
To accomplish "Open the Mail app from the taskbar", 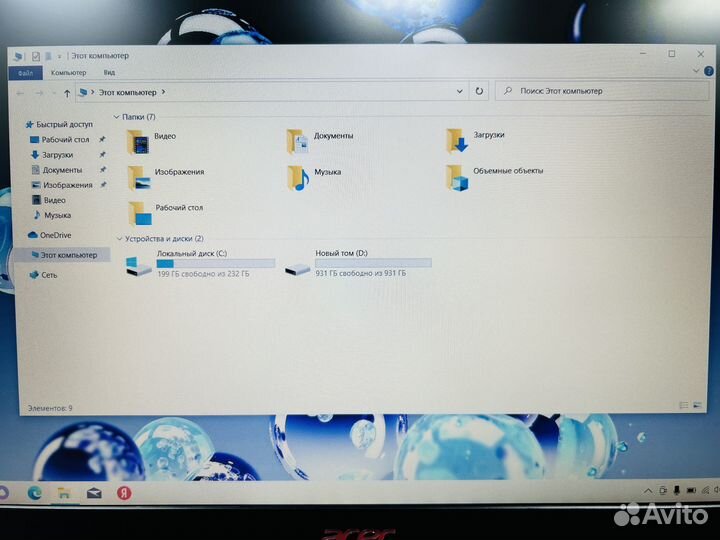I will tap(94, 493).
